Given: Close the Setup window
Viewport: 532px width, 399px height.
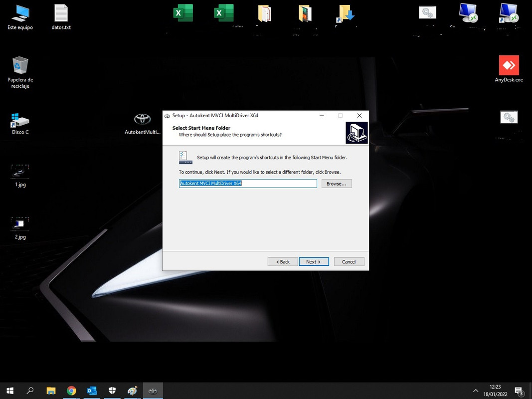Looking at the screenshot, I should [359, 116].
